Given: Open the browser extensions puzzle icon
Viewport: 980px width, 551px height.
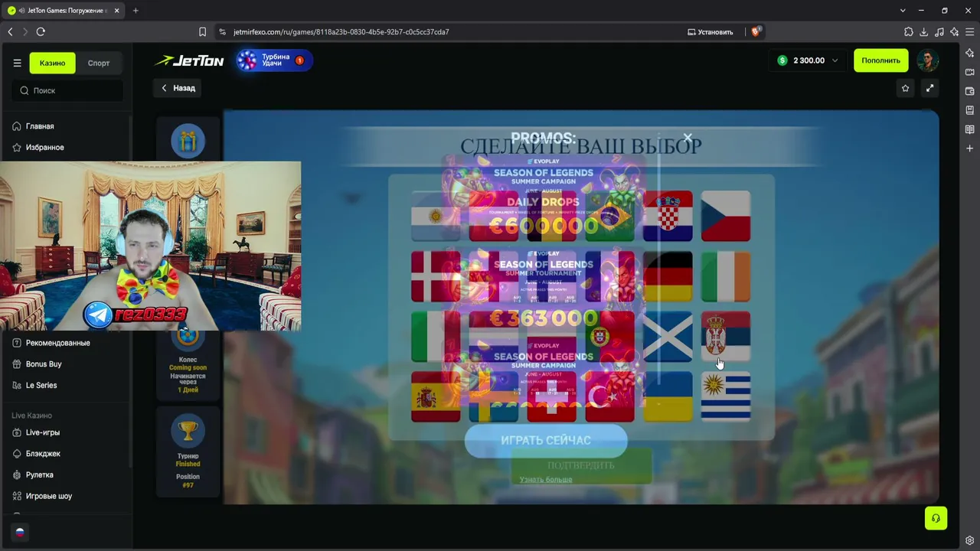Looking at the screenshot, I should pos(909,31).
